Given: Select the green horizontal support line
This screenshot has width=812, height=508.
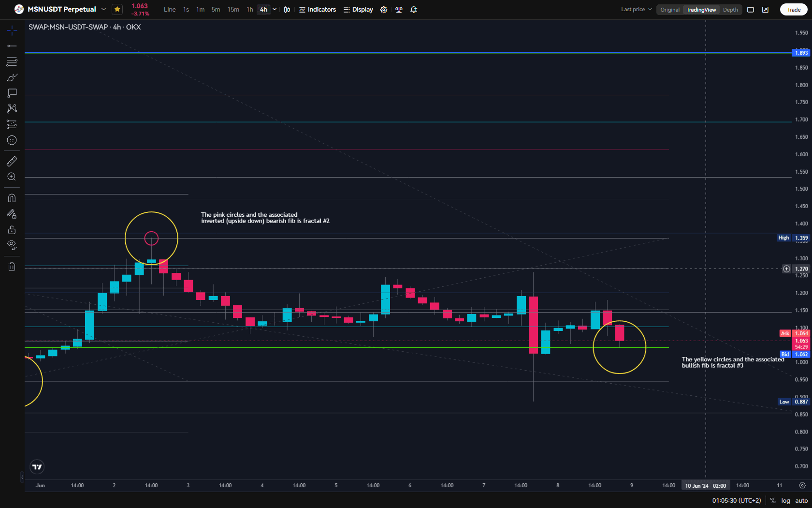Looking at the screenshot, I should [347, 347].
